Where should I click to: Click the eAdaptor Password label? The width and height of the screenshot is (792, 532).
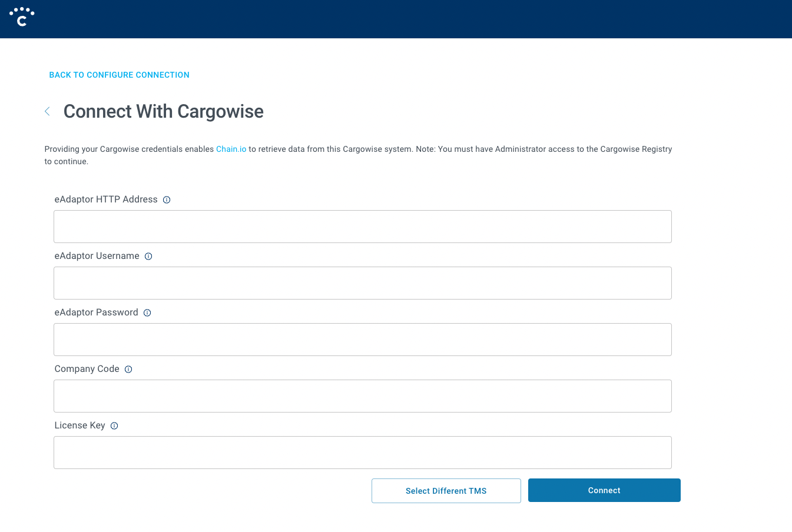(97, 312)
